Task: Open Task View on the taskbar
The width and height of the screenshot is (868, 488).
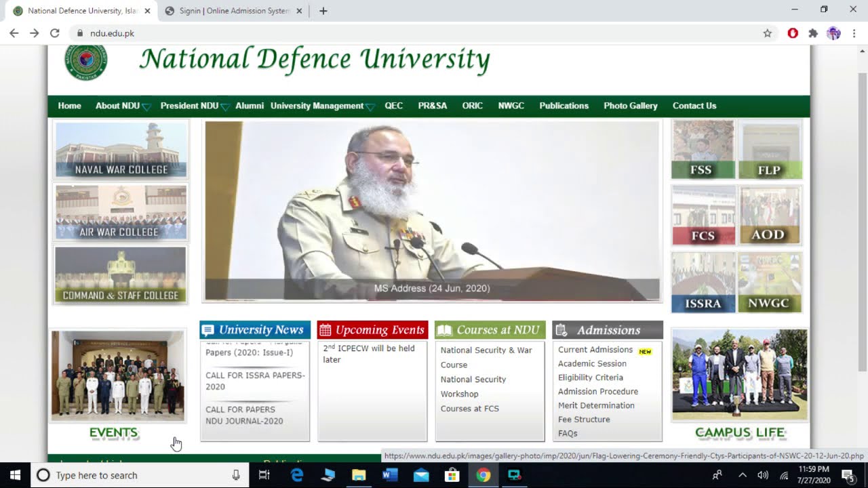Action: coord(264,475)
